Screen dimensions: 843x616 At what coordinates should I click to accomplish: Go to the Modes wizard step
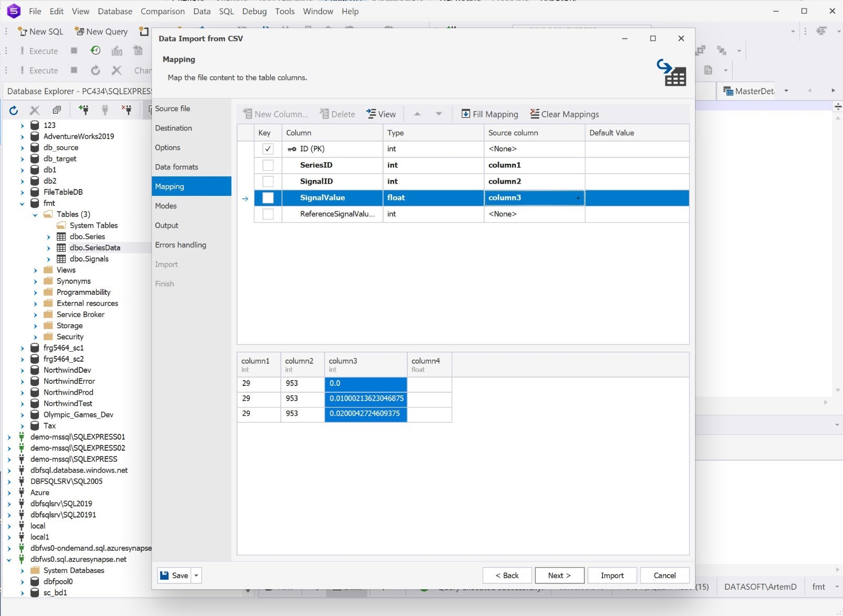pyautogui.click(x=192, y=206)
